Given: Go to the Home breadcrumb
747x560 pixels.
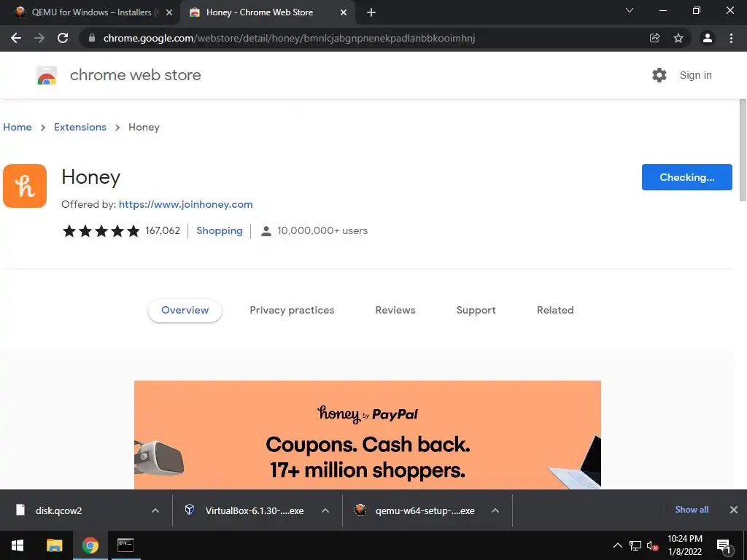Looking at the screenshot, I should tap(18, 127).
